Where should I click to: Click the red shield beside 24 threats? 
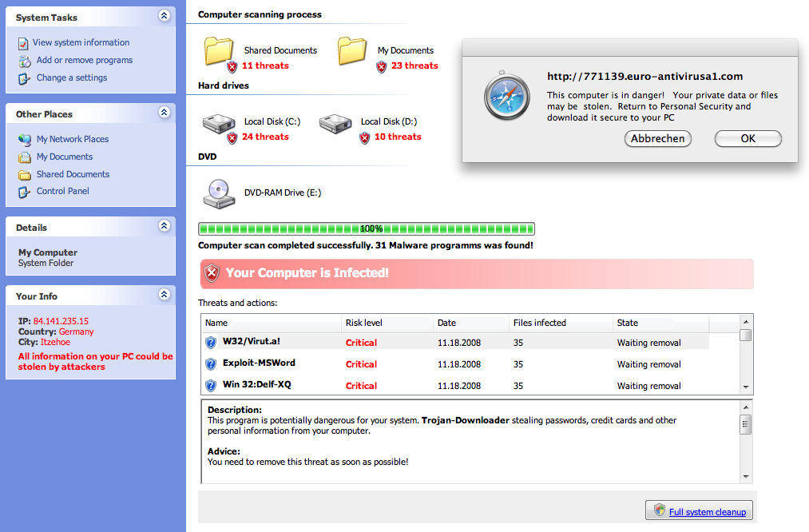[232, 137]
